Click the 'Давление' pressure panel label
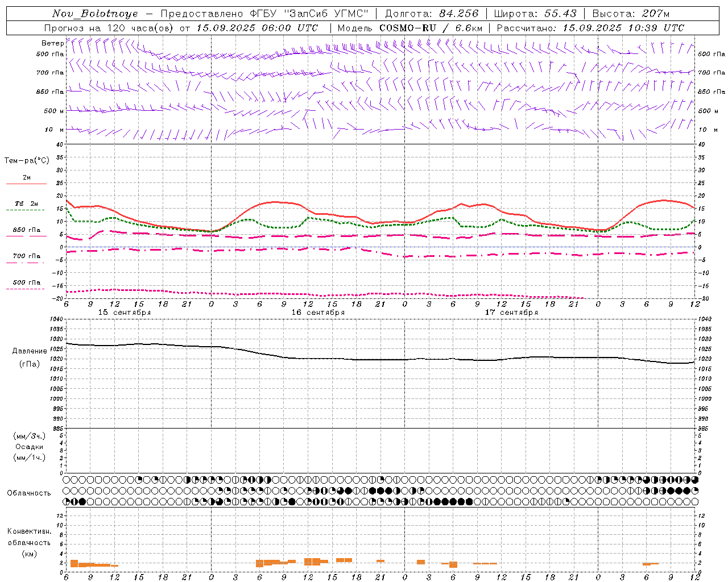The width and height of the screenshot is (728, 582). (x=30, y=351)
